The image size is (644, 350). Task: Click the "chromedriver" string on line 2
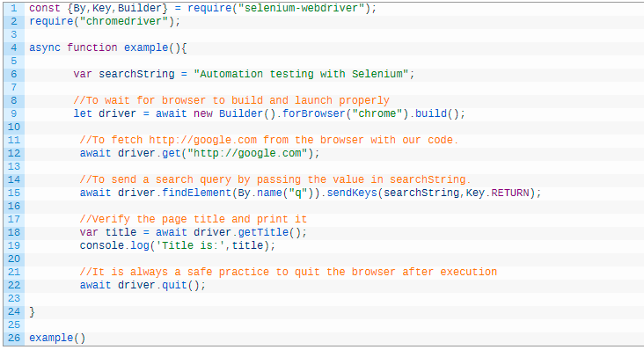pos(124,21)
